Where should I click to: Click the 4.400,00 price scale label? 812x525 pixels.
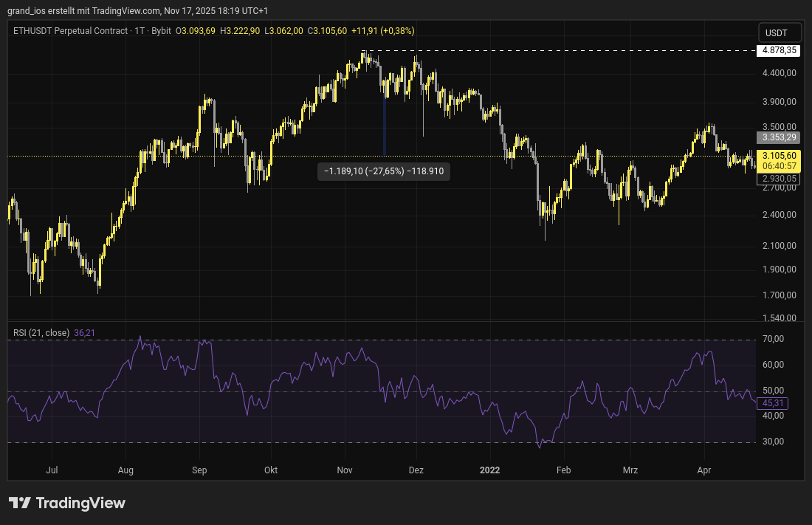[x=780, y=73]
